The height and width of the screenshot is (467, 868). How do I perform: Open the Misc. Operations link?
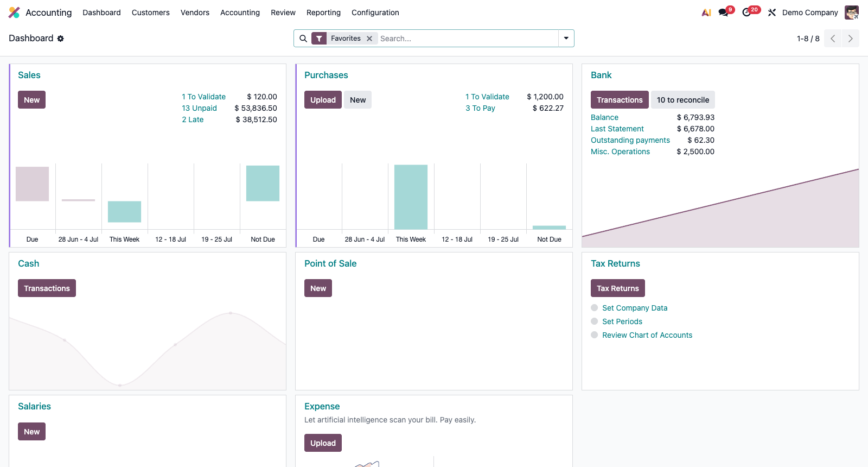pyautogui.click(x=620, y=152)
